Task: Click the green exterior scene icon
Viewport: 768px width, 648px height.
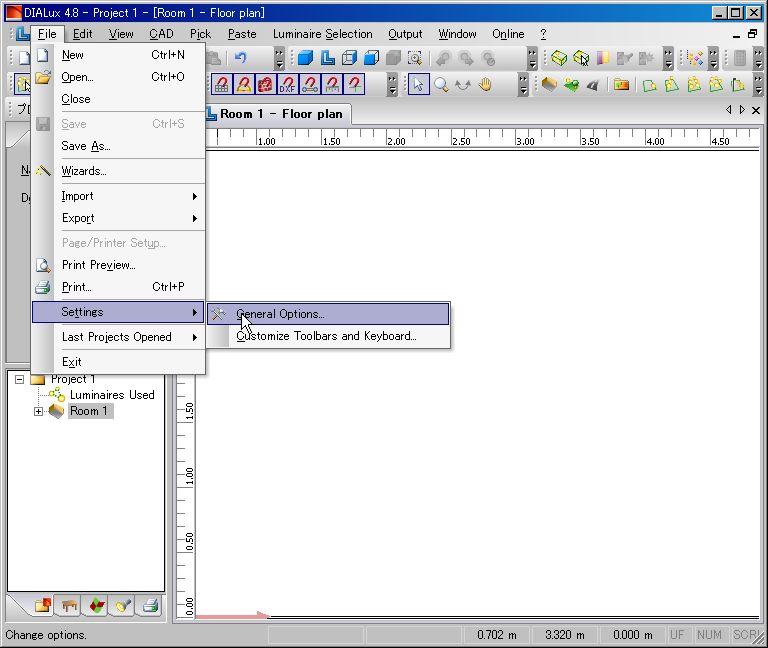Action: point(571,85)
